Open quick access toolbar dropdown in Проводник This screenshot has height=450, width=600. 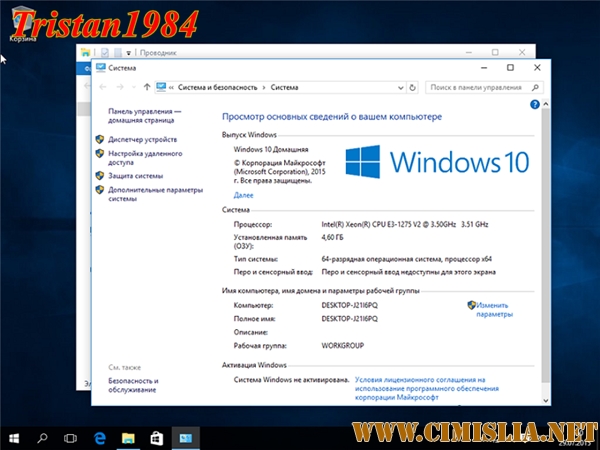click(x=129, y=53)
